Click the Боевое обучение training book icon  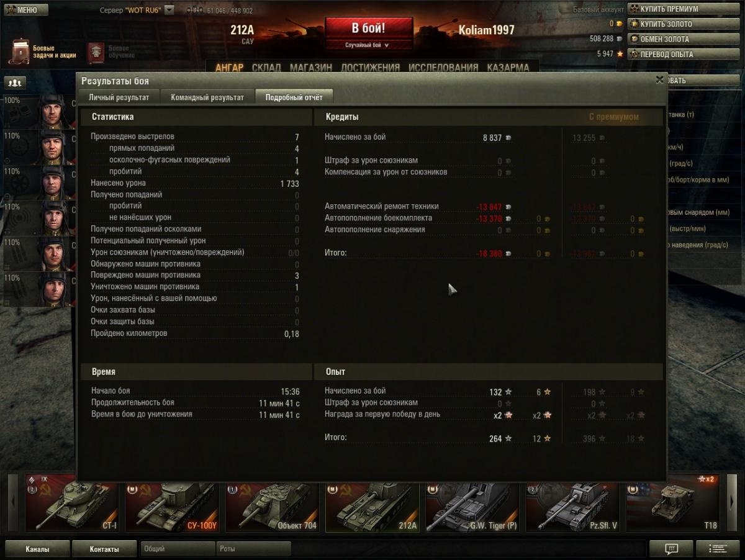tap(96, 52)
